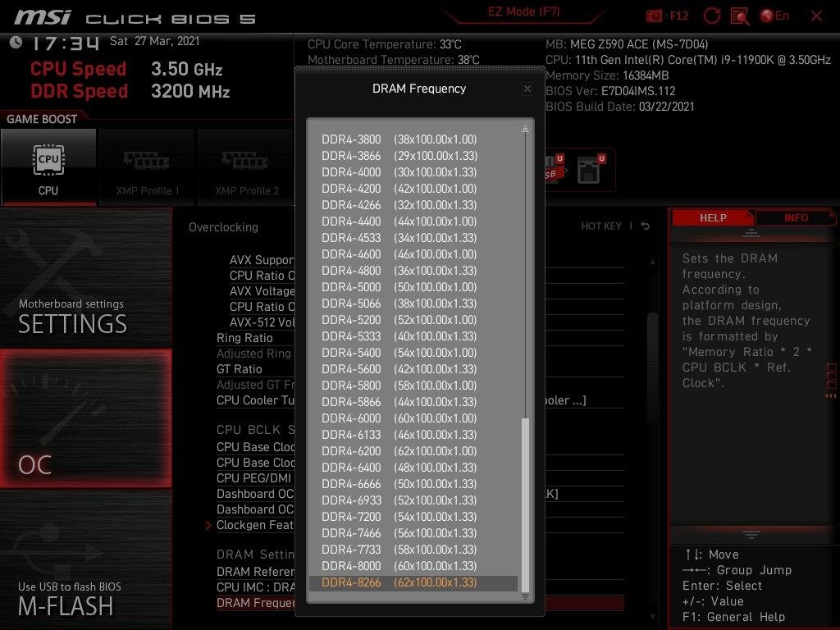Switch to the INFO tab
Image resolution: width=840 pixels, height=630 pixels.
pyautogui.click(x=795, y=218)
